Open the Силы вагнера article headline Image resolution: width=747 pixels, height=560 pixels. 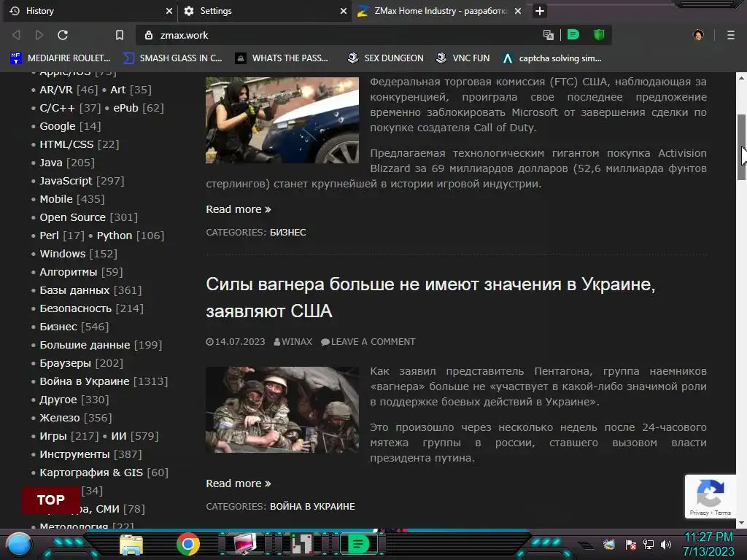tap(430, 297)
